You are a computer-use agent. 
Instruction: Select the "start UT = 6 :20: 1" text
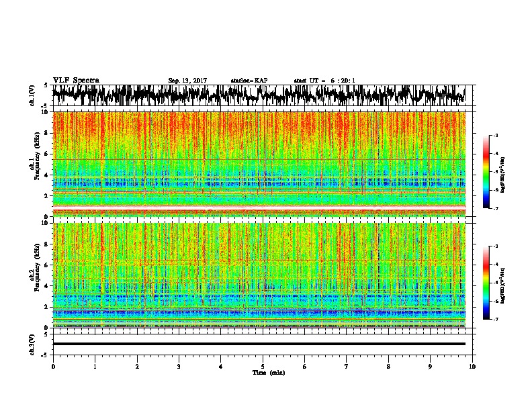coord(324,81)
